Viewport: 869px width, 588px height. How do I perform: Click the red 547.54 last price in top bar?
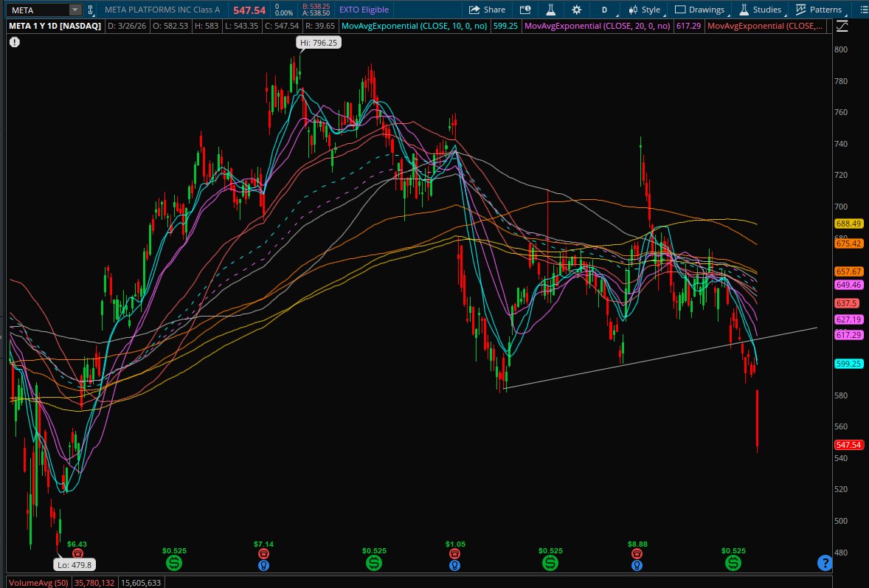click(249, 10)
